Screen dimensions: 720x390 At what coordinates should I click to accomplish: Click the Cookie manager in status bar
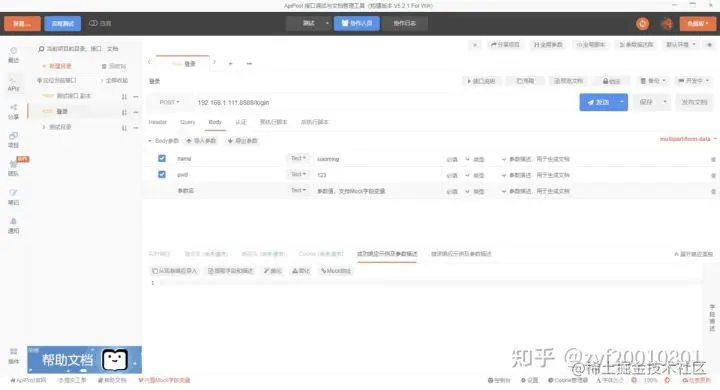point(568,380)
